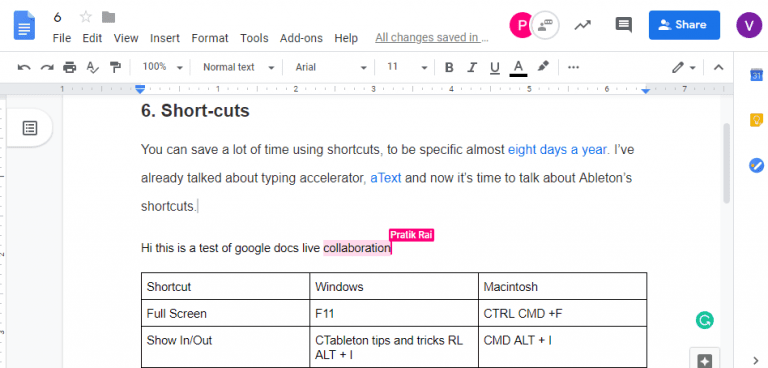Open the highlight color marker
The image size is (768, 368).
pyautogui.click(x=543, y=67)
